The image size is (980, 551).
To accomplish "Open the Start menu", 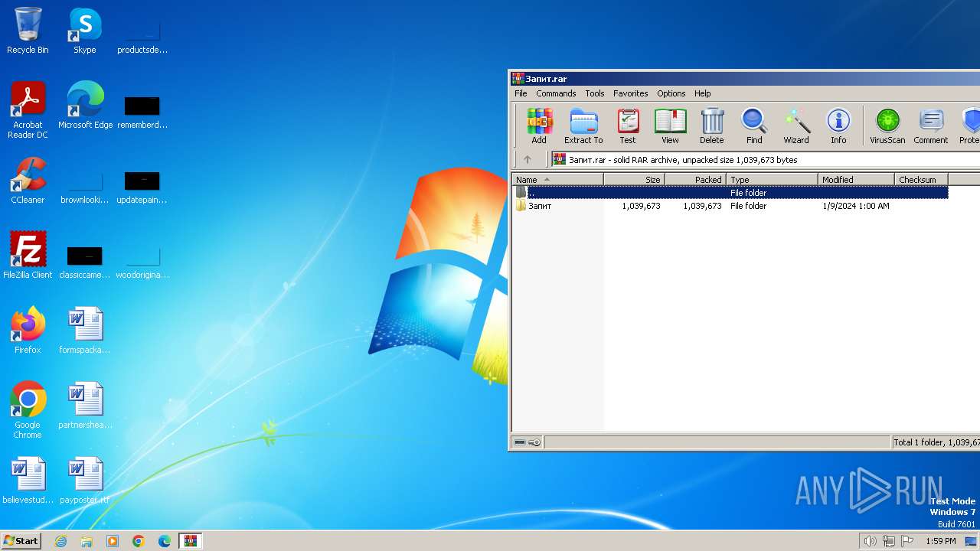I will point(21,540).
